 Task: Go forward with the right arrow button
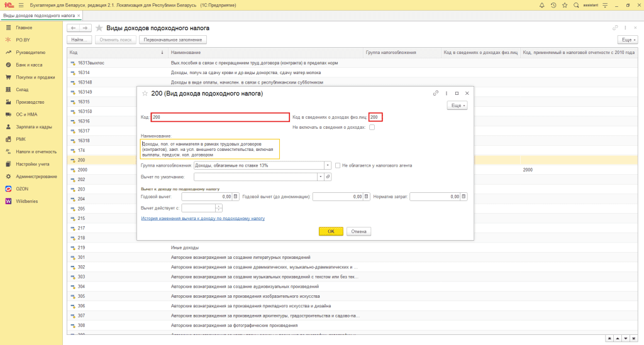pos(85,28)
